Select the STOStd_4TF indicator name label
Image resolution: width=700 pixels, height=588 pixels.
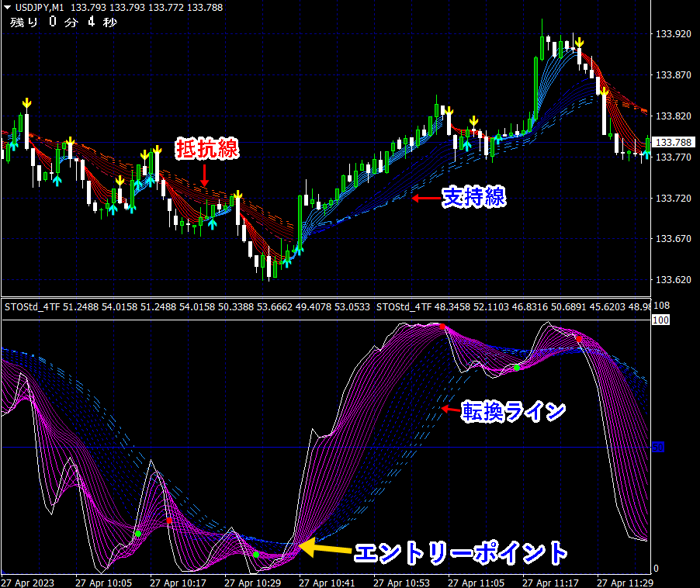tap(32, 307)
